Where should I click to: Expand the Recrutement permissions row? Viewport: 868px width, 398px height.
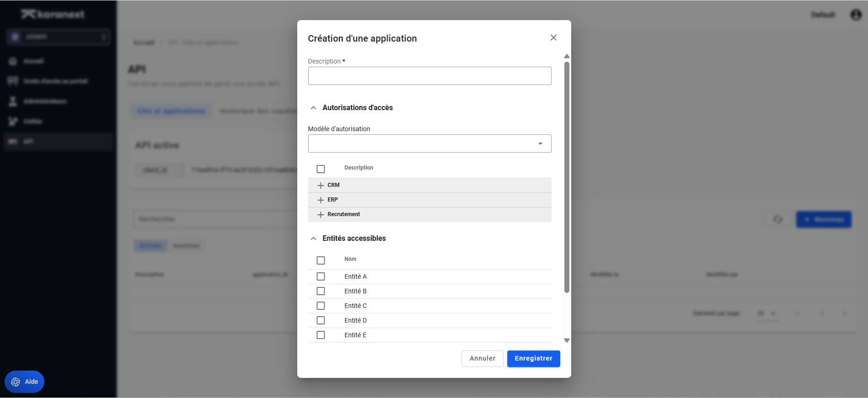click(x=321, y=215)
